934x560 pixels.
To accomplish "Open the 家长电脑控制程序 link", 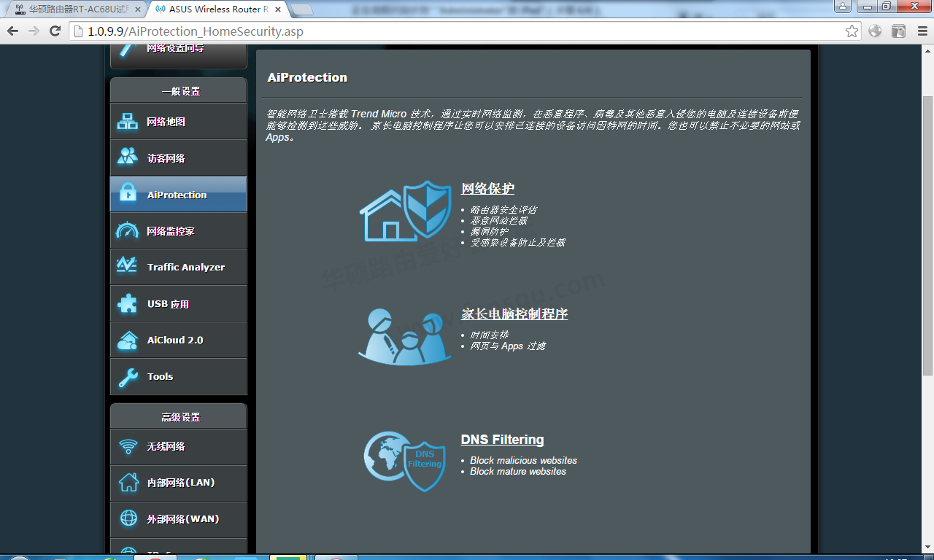I will point(514,314).
